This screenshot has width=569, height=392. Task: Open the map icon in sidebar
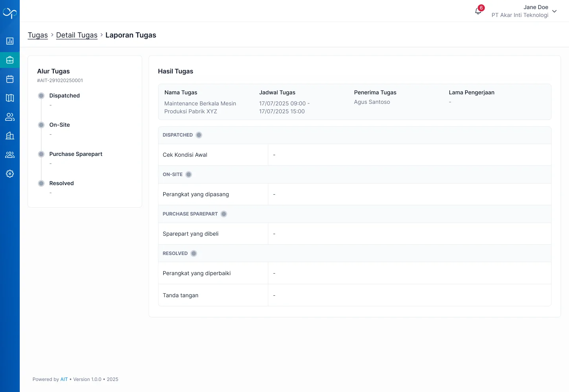pos(10,98)
